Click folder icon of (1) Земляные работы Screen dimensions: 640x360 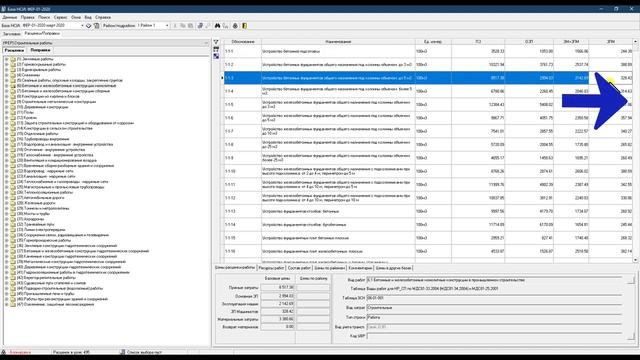[13, 59]
